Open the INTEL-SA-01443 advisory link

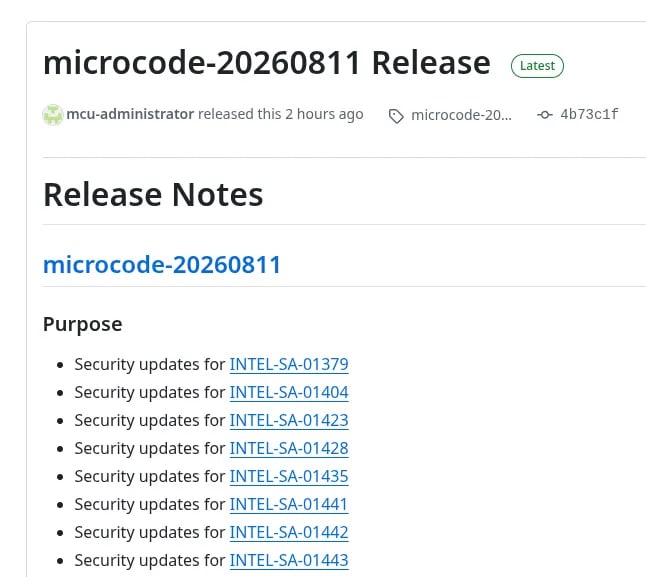[x=289, y=561]
